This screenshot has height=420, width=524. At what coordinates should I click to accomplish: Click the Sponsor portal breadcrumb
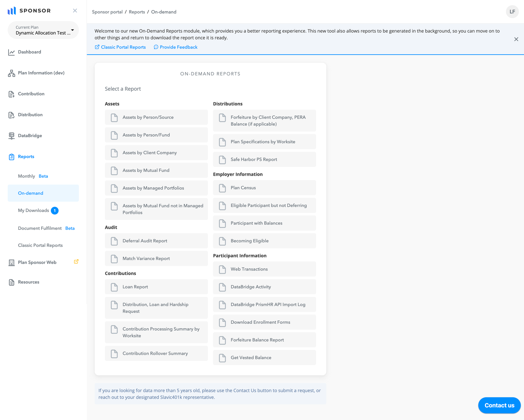pos(107,12)
